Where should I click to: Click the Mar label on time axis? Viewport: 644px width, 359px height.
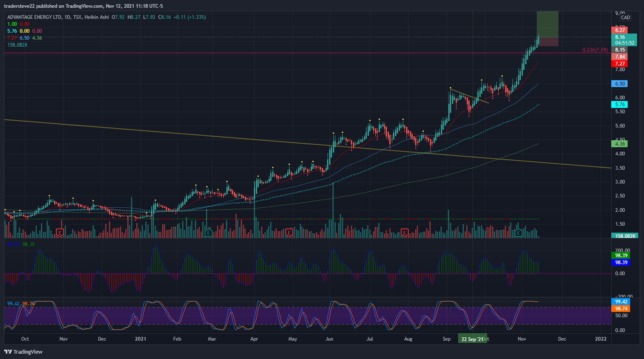(x=212, y=339)
